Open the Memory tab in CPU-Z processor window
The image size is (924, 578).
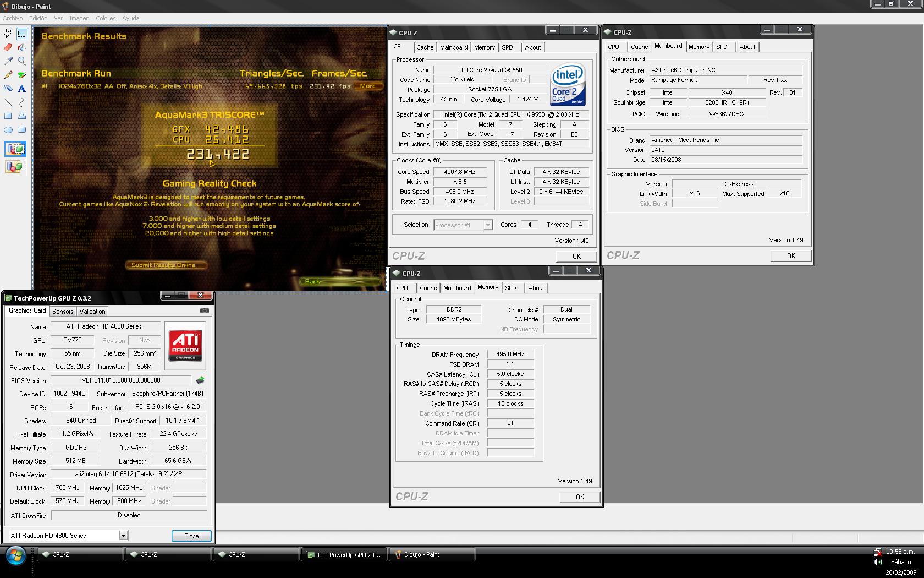(485, 48)
